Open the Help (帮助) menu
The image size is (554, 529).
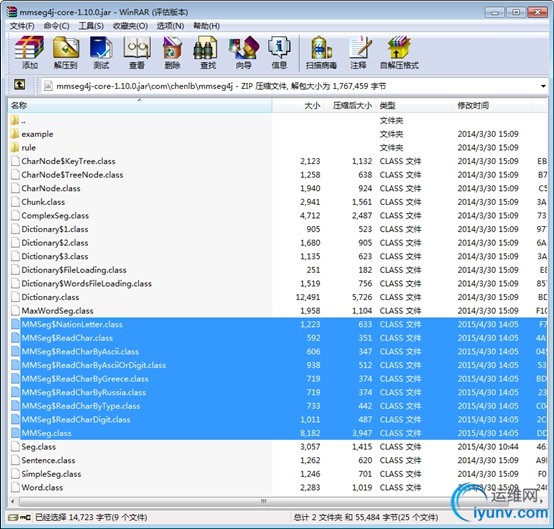coord(206,26)
